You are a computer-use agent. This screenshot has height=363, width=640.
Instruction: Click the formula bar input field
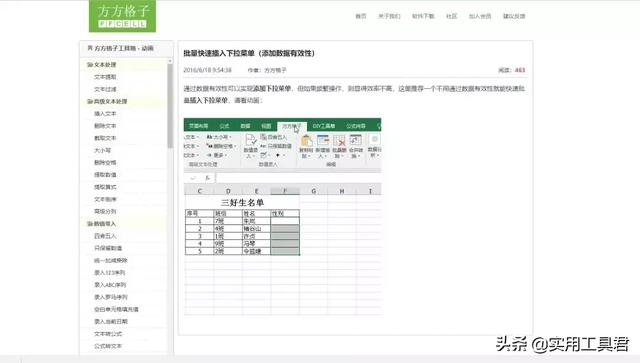pyautogui.click(x=299, y=178)
